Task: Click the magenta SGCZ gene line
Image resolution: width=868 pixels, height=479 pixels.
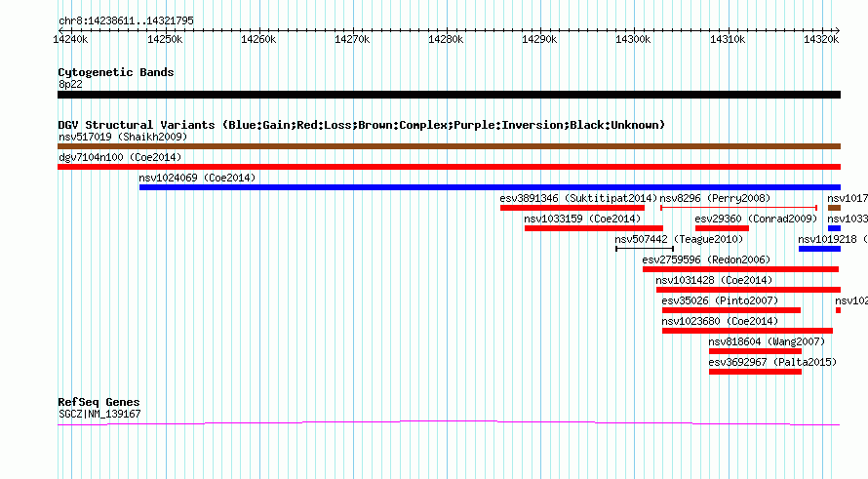Action: (449, 423)
